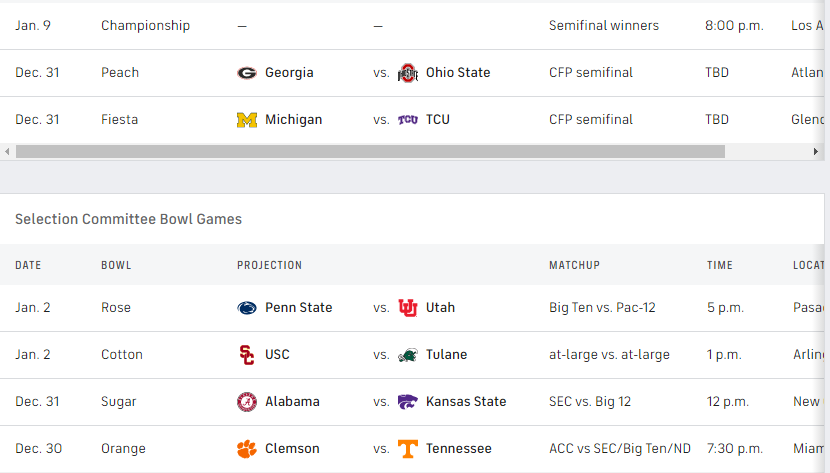
Task: Click the Clemson tiger paw logo
Action: pyautogui.click(x=247, y=449)
